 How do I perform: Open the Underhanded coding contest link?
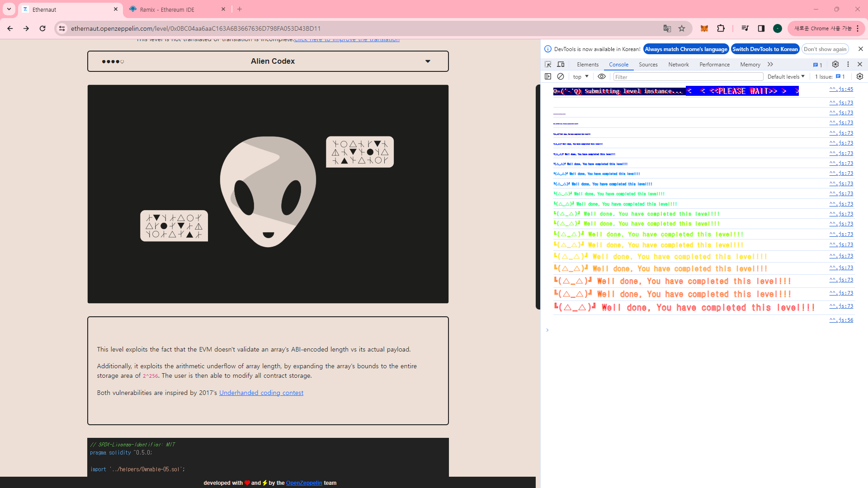261,393
